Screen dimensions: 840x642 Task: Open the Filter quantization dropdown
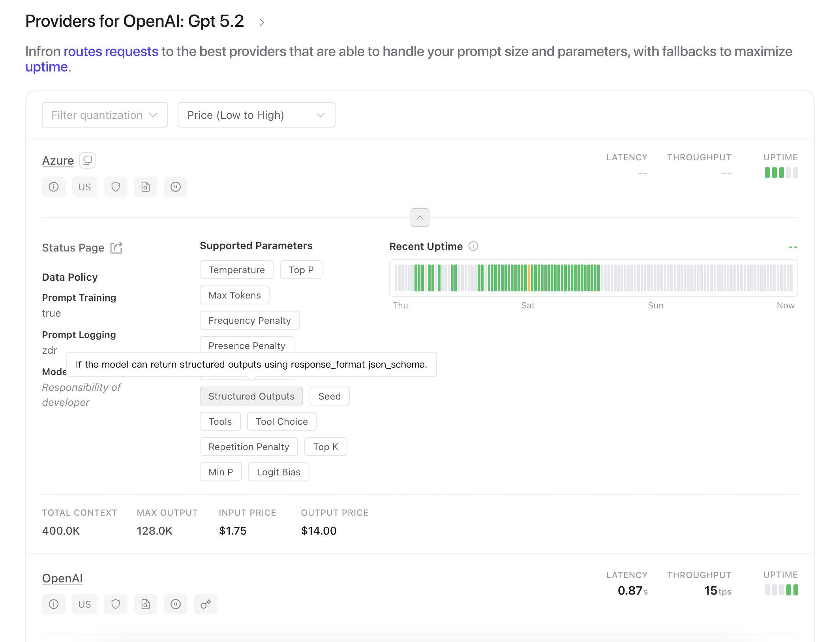click(x=105, y=115)
